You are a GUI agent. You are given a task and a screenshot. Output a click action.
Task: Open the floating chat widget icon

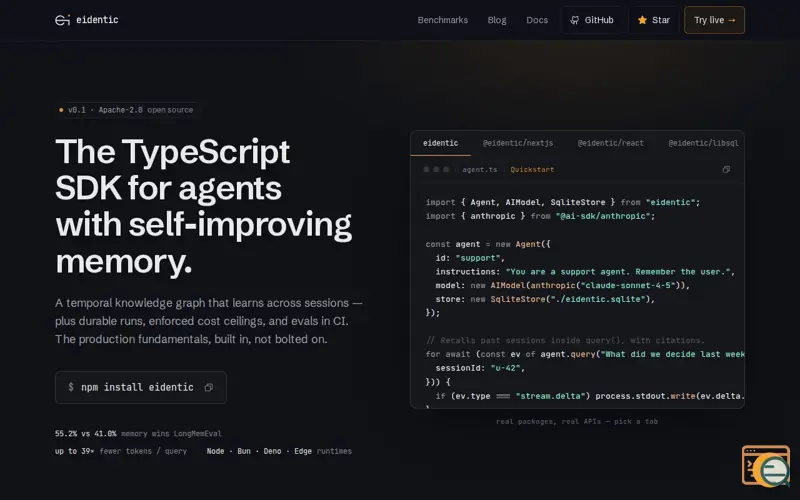[x=766, y=466]
